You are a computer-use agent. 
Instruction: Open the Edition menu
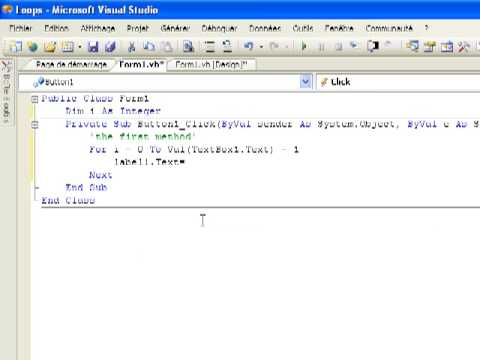tap(56, 28)
